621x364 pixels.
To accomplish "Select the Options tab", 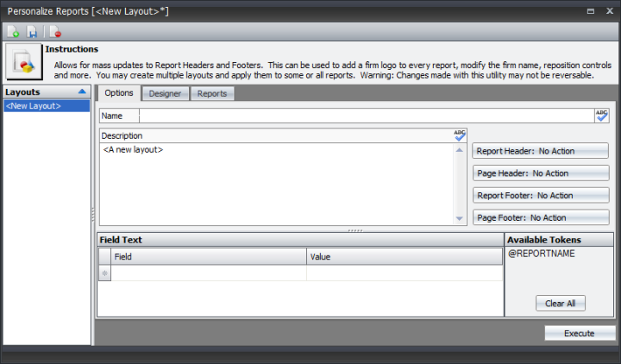I will tap(118, 93).
